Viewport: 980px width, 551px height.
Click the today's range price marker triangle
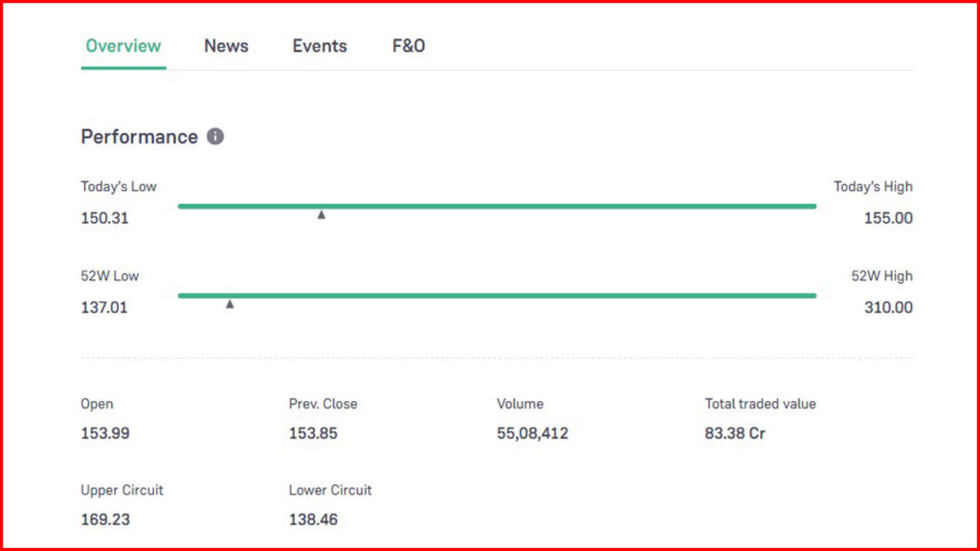(x=322, y=215)
